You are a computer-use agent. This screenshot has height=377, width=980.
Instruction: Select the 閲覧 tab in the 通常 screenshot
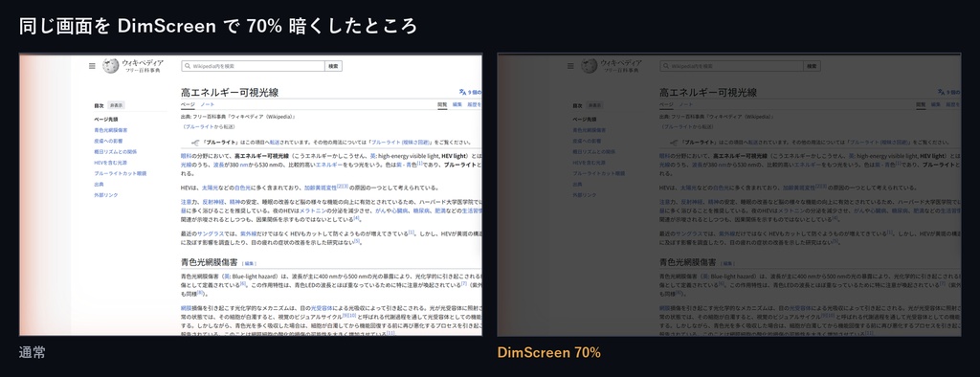coord(442,104)
